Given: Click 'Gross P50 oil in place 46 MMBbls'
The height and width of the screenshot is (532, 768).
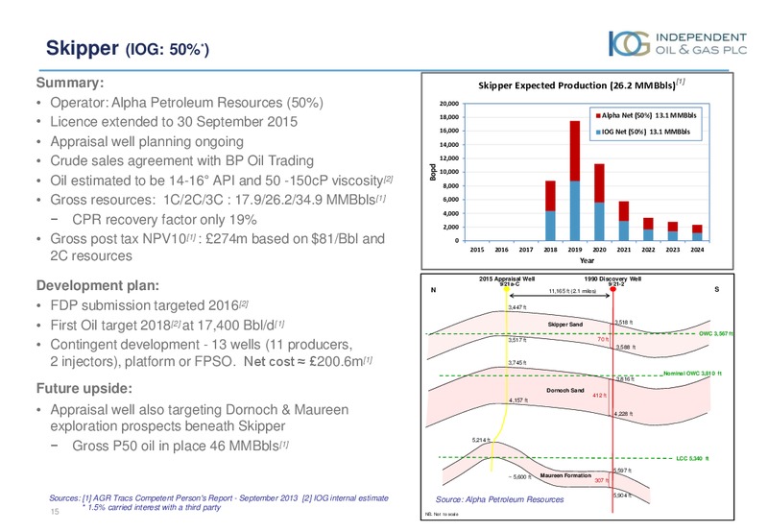Looking at the screenshot, I should (180, 446).
